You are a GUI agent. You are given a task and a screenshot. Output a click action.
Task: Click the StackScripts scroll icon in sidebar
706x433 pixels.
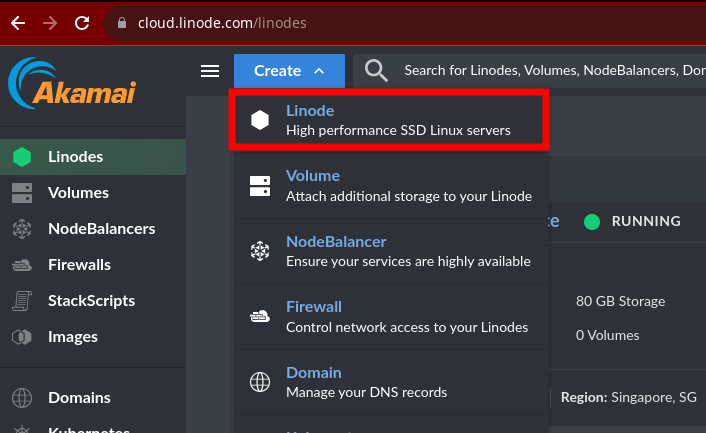coord(22,301)
